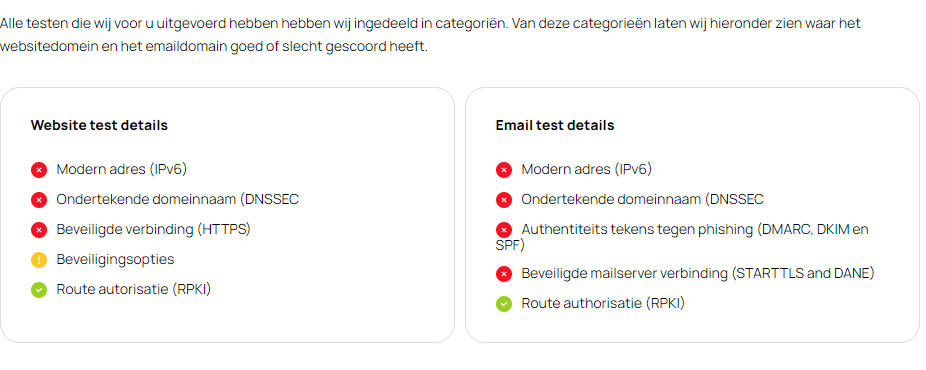Open 'Route autorisatie (RPKI)' website item
This screenshot has width=926, height=370.
pyautogui.click(x=134, y=289)
